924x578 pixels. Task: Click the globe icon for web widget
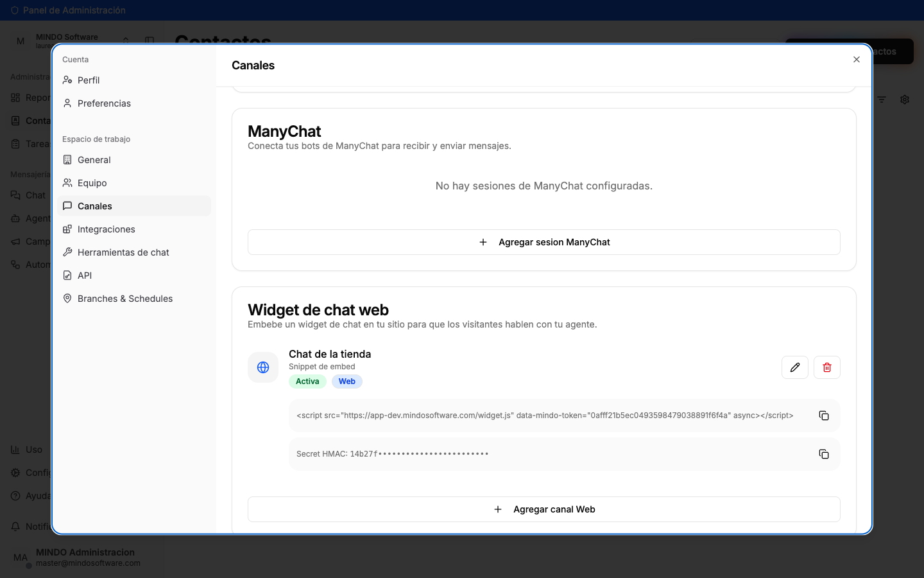[x=263, y=367]
